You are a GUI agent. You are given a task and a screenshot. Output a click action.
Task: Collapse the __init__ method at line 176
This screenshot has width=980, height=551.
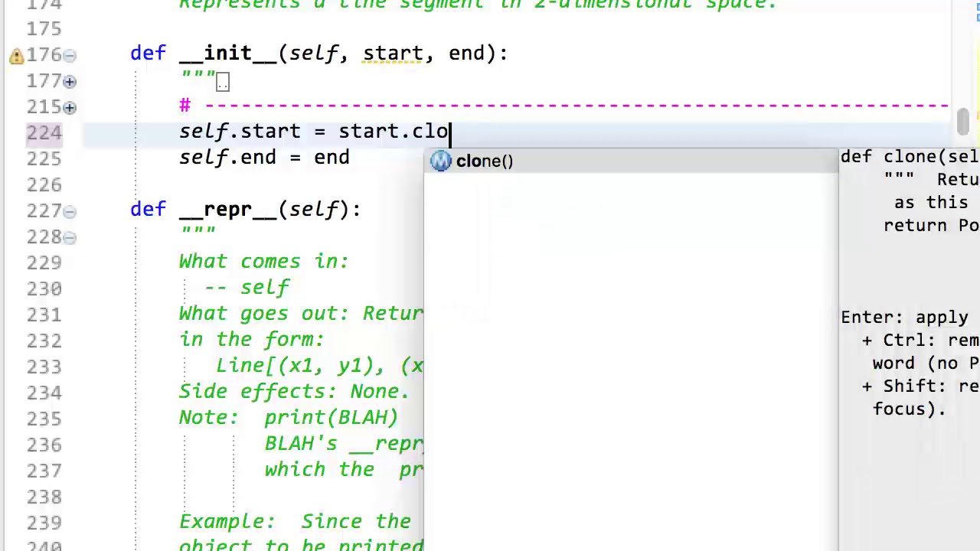70,55
